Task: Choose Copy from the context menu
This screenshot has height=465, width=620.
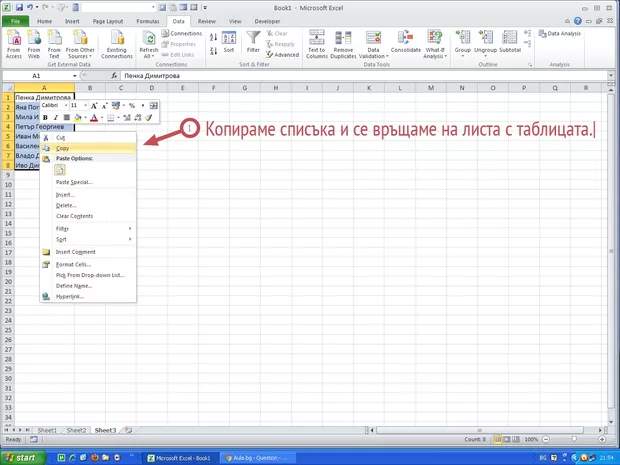Action: coord(63,148)
